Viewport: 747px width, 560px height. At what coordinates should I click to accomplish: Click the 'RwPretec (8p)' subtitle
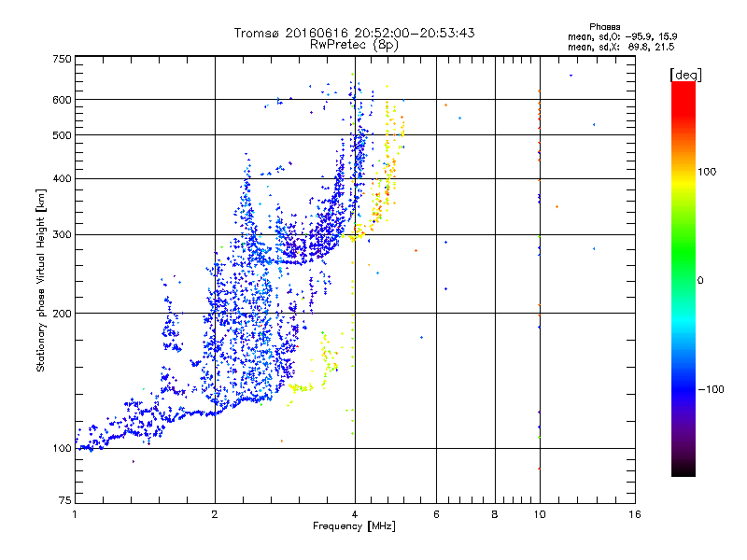point(354,45)
